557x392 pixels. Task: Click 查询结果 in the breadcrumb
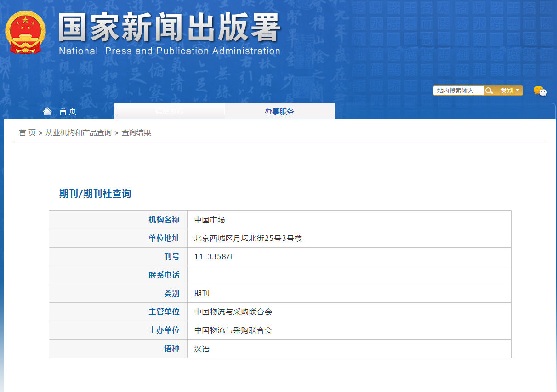pyautogui.click(x=136, y=133)
